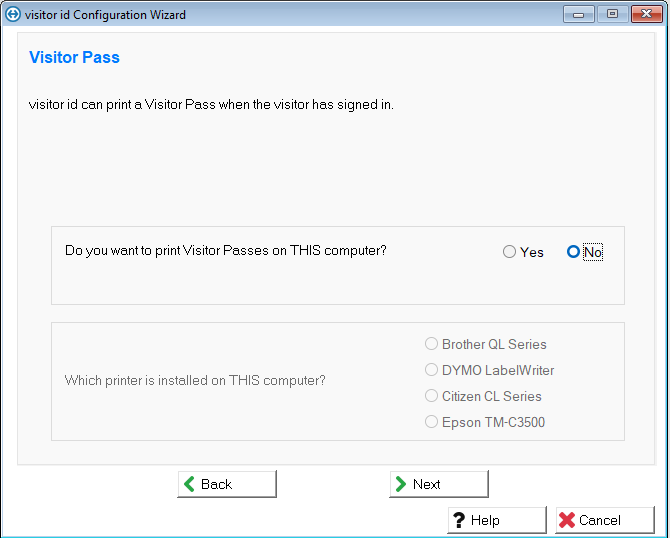Viewport: 670px width, 538px height.
Task: Click the 'Do you want to print' question text
Action: [225, 250]
